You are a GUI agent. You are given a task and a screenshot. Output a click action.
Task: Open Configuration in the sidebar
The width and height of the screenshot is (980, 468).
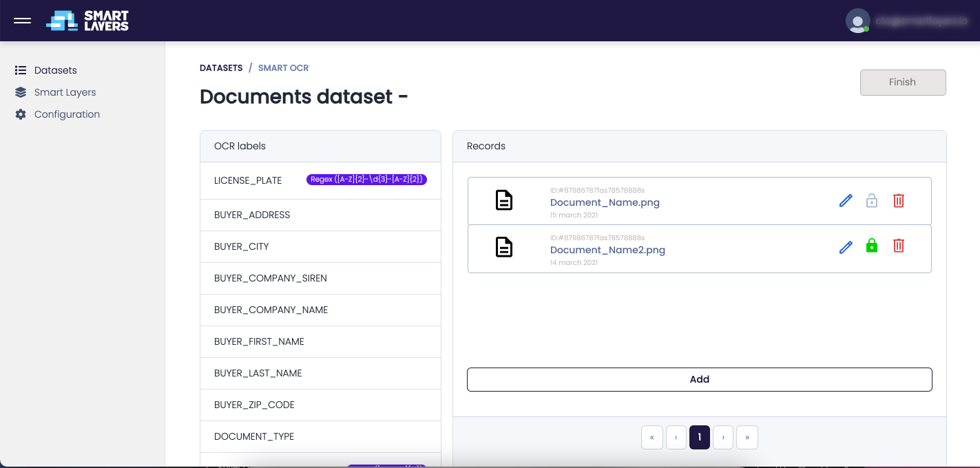coord(67,114)
